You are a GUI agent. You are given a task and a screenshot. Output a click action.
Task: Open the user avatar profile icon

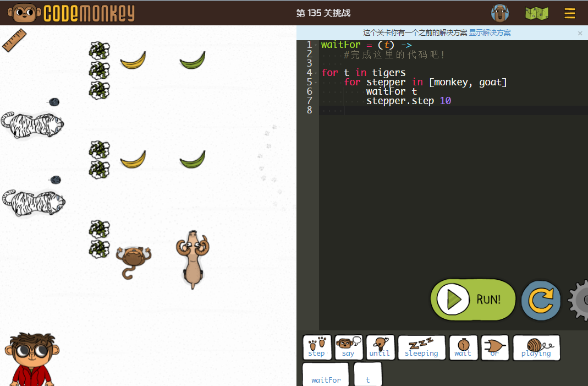pos(500,13)
